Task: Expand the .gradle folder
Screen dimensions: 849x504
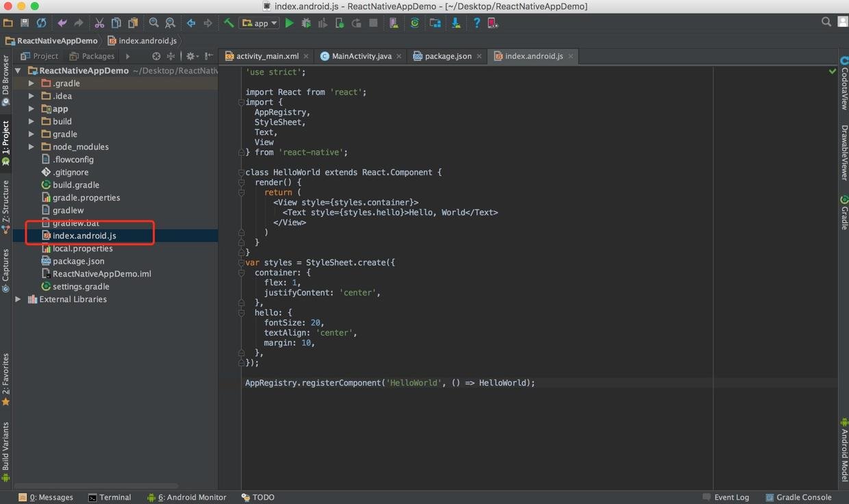Action: tap(31, 84)
